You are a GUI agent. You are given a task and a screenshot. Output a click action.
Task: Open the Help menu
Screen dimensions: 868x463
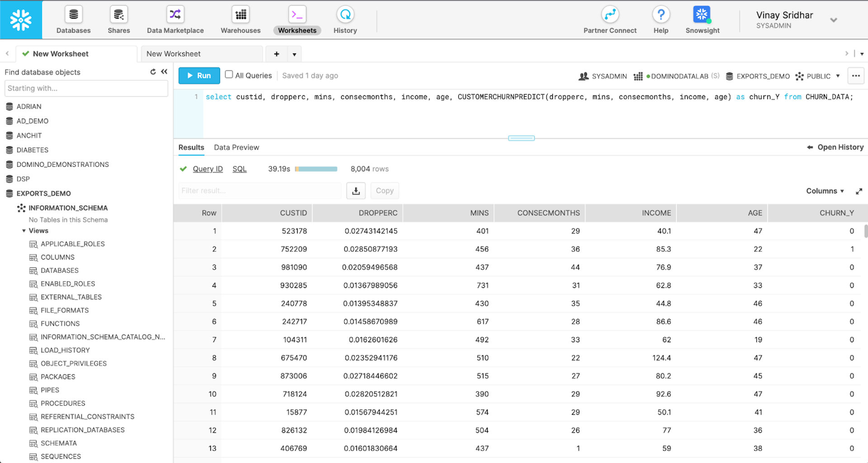[x=660, y=20]
